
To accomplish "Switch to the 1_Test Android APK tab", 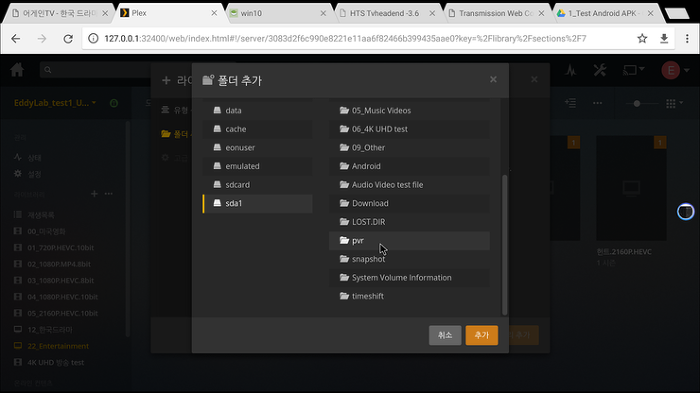I will pos(605,13).
